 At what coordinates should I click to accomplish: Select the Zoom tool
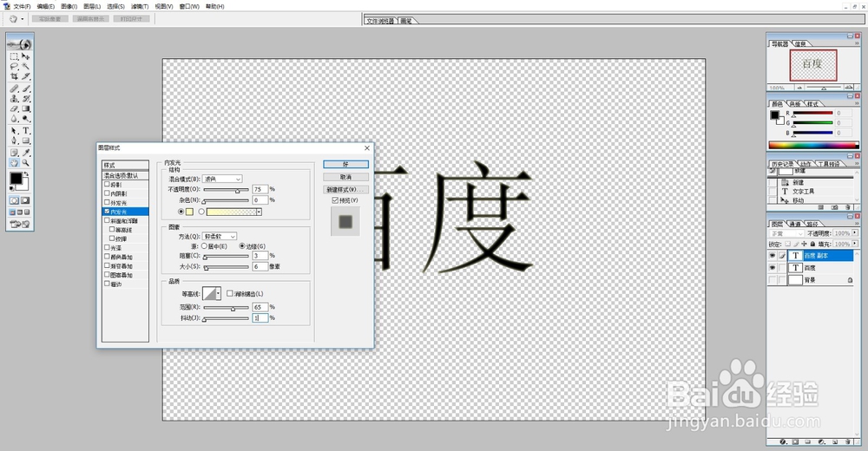click(x=25, y=163)
